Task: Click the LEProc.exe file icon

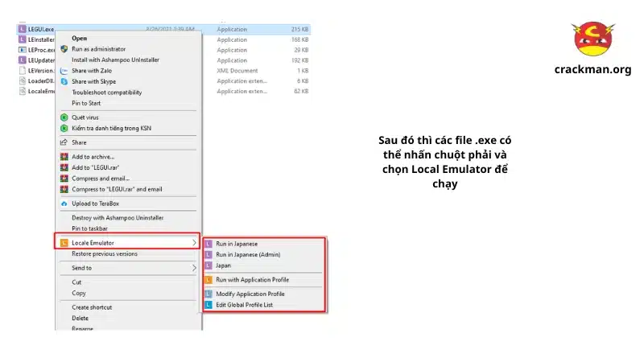Action: pyautogui.click(x=23, y=50)
